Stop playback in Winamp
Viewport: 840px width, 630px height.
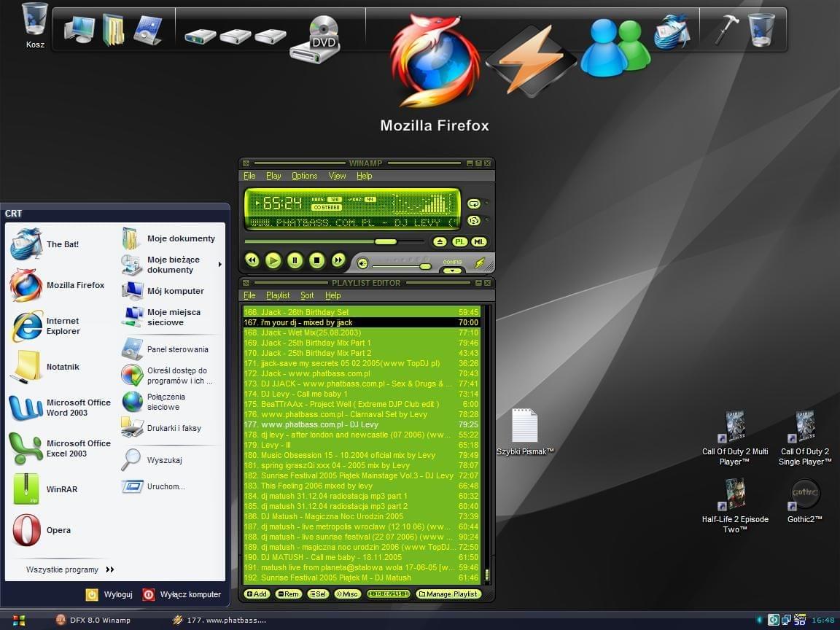coord(316,261)
